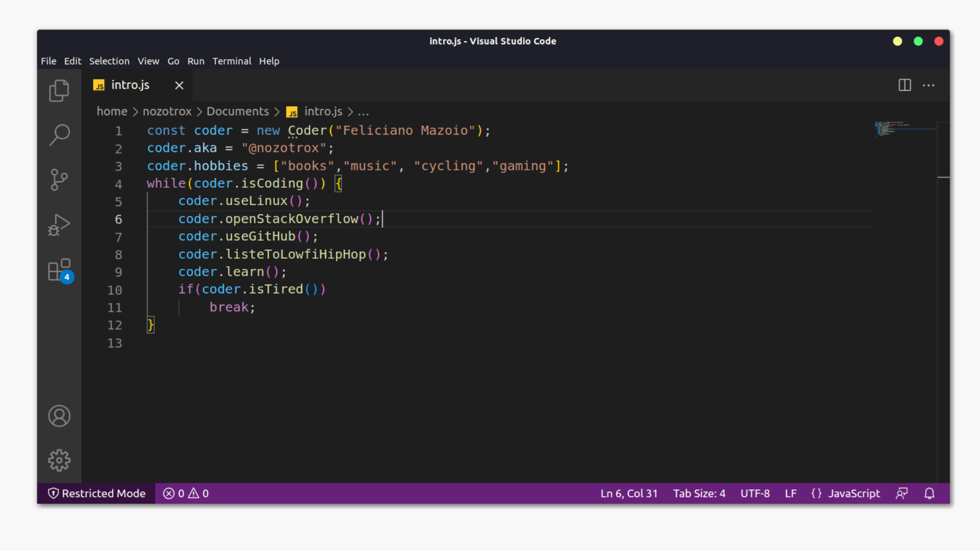The height and width of the screenshot is (551, 980).
Task: Close the intro.js editor tab
Action: point(179,85)
